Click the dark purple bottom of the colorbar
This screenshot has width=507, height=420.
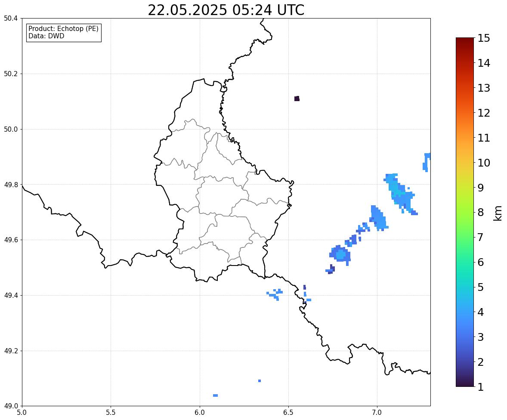pyautogui.click(x=465, y=383)
